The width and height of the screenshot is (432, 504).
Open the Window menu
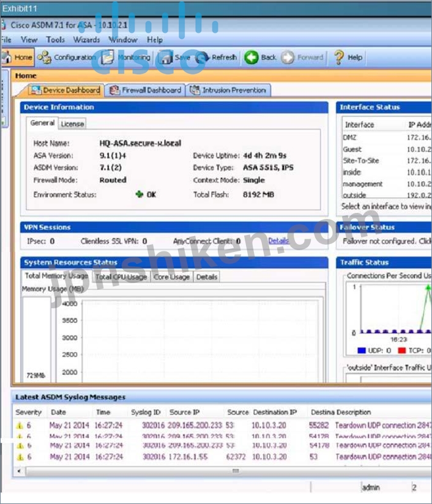123,40
